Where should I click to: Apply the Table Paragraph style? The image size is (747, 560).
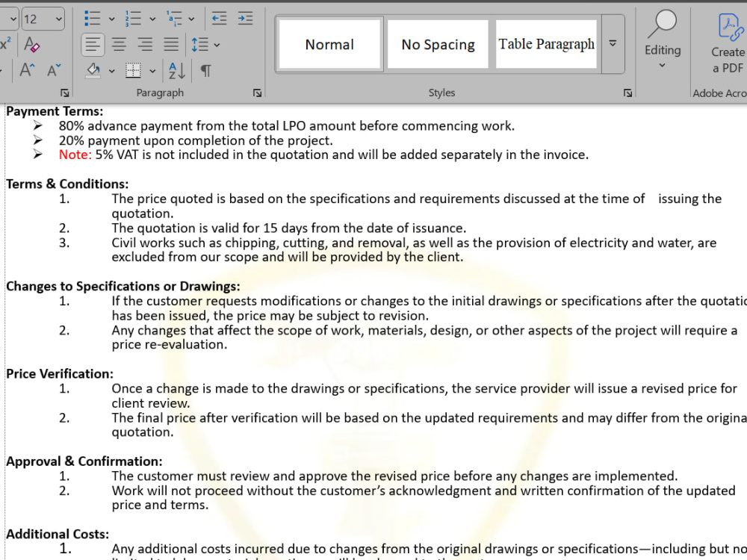(x=547, y=44)
